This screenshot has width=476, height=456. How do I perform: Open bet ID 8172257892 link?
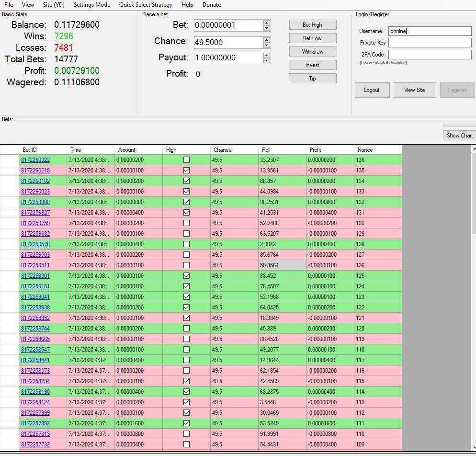click(x=35, y=423)
